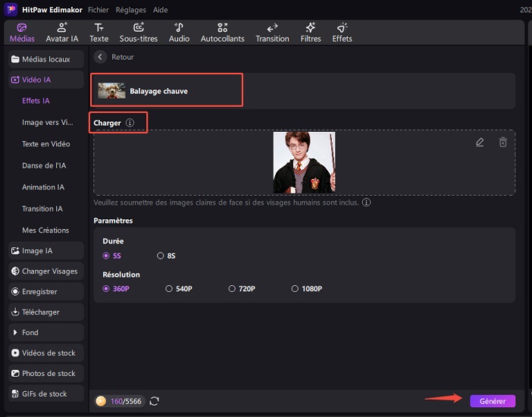Switch to the Texte tab
Screen dimensions: 532x417
[99, 33]
